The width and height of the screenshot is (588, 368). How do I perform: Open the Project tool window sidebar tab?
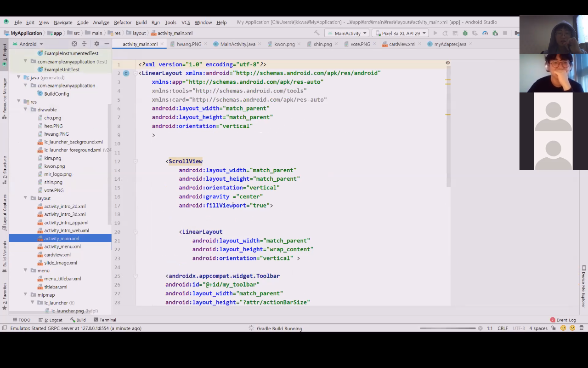coord(5,54)
